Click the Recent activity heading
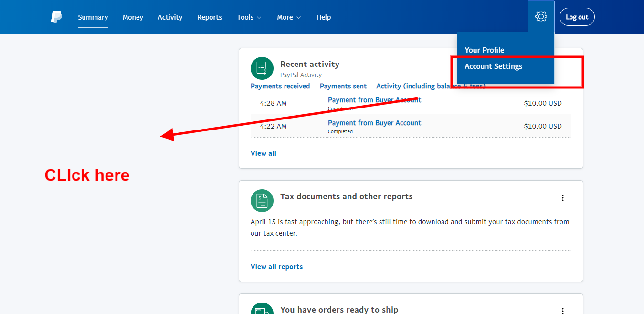Viewport: 644px width, 314px height. (x=310, y=64)
